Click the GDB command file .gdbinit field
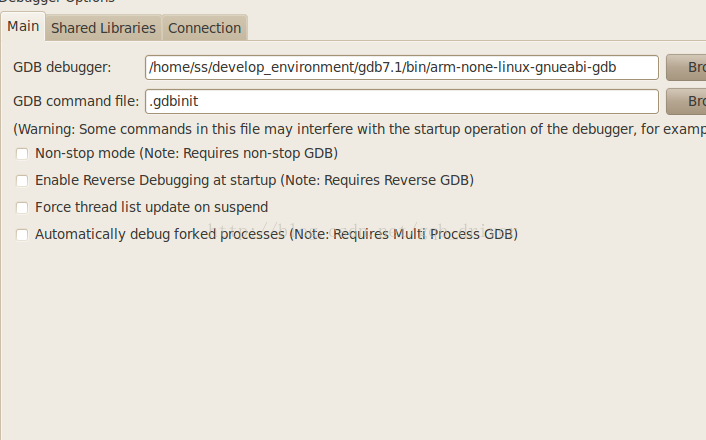Viewport: 706px width, 440px height. click(402, 101)
